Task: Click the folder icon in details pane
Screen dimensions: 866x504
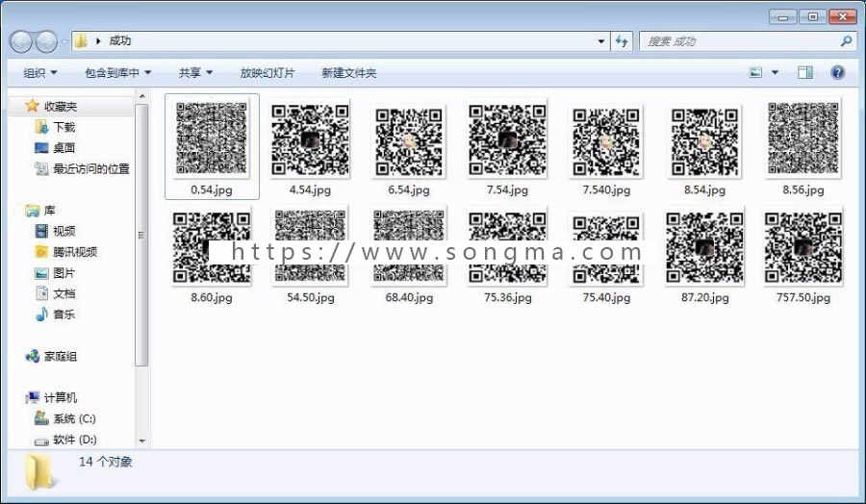Action: [x=39, y=472]
